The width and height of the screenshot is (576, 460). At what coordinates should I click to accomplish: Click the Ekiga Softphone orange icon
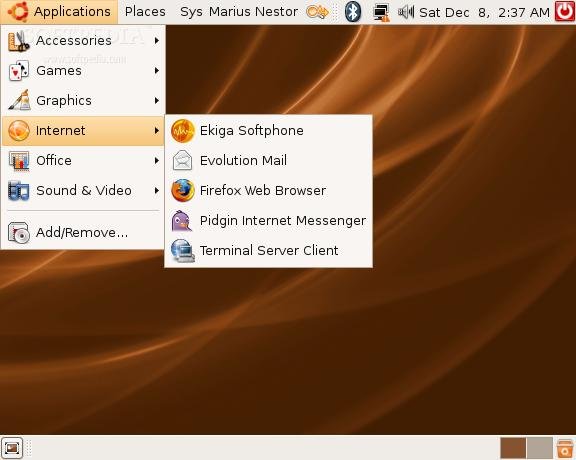click(183, 131)
